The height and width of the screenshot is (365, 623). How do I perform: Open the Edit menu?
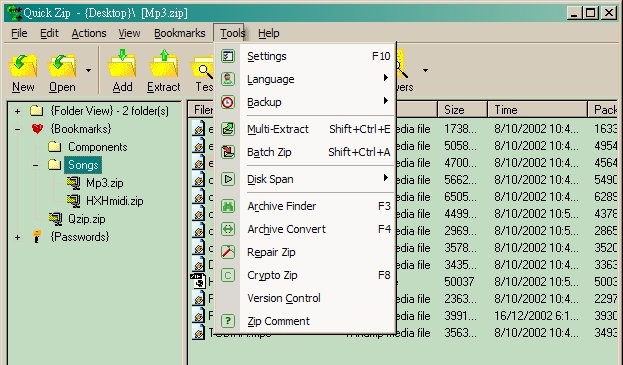[49, 33]
